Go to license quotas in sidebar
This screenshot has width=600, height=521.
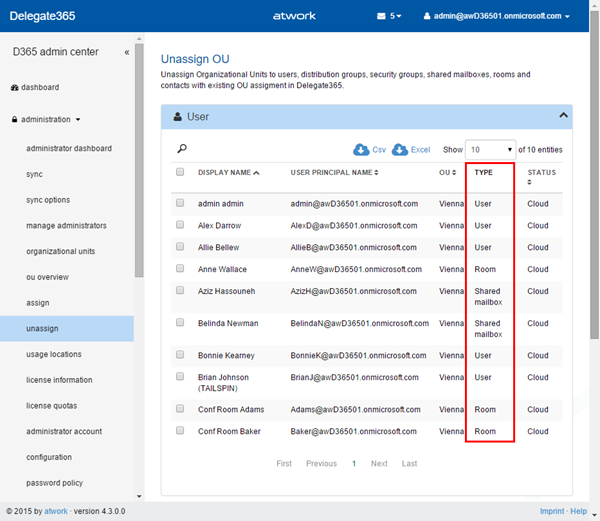pyautogui.click(x=55, y=405)
